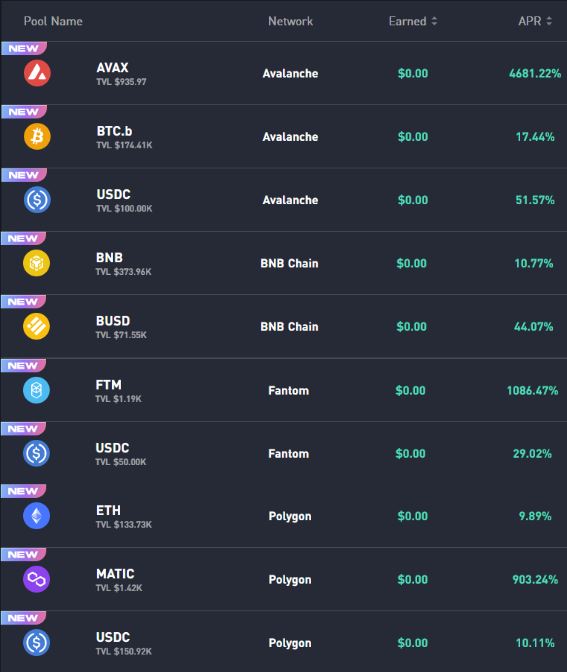Image resolution: width=567 pixels, height=672 pixels.
Task: Click the USDC icon in the Fantom row
Action: 36,453
